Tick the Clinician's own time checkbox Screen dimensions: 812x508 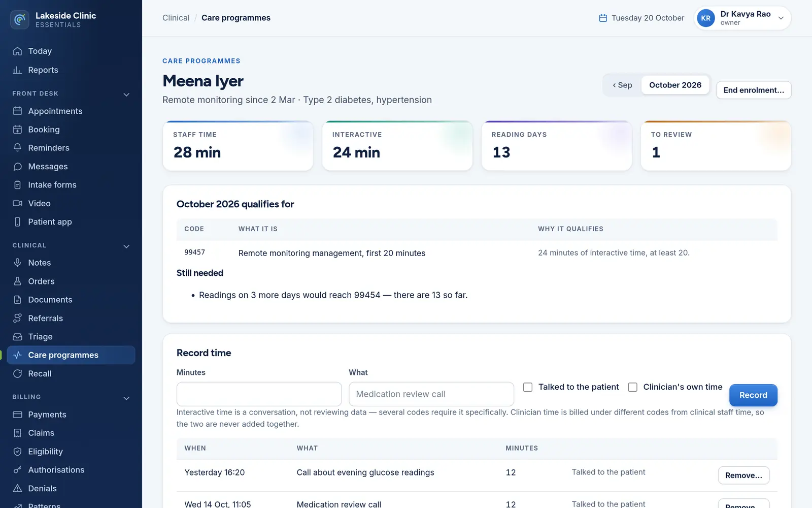(x=633, y=387)
